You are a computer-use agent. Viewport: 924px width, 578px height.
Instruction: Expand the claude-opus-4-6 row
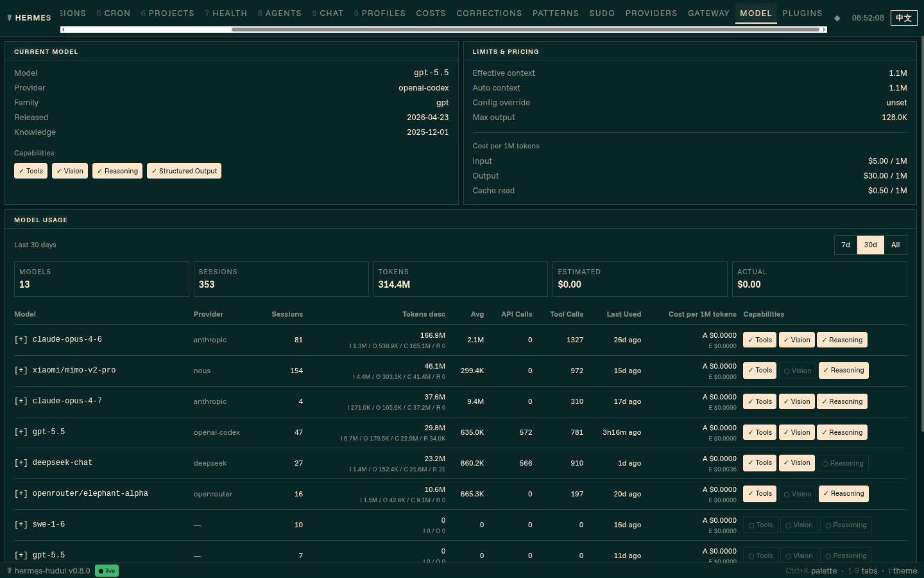(x=21, y=340)
